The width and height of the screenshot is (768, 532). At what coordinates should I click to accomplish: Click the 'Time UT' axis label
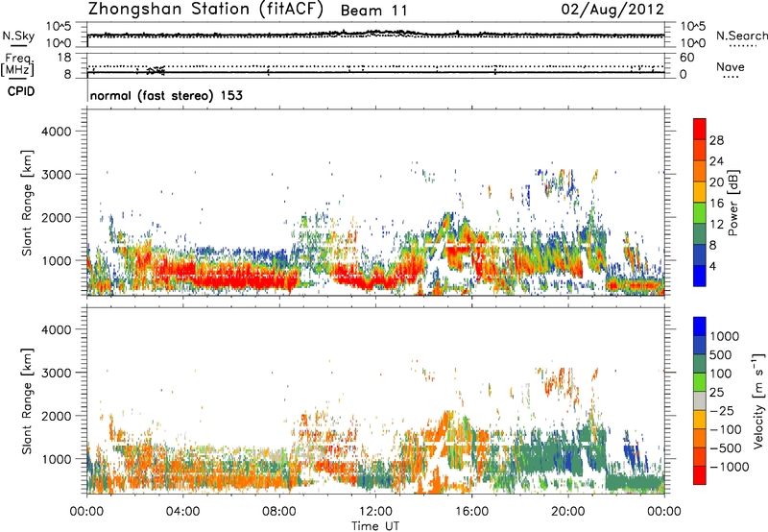pyautogui.click(x=375, y=526)
